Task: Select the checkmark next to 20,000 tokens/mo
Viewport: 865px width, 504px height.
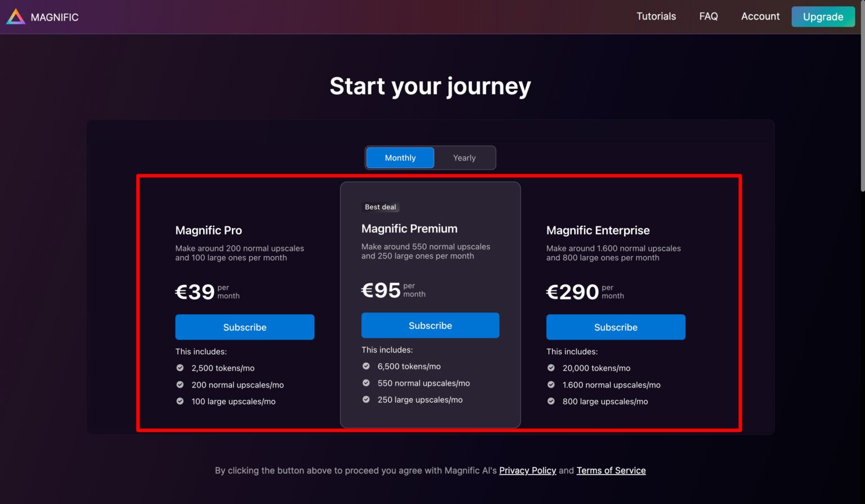Action: (551, 367)
